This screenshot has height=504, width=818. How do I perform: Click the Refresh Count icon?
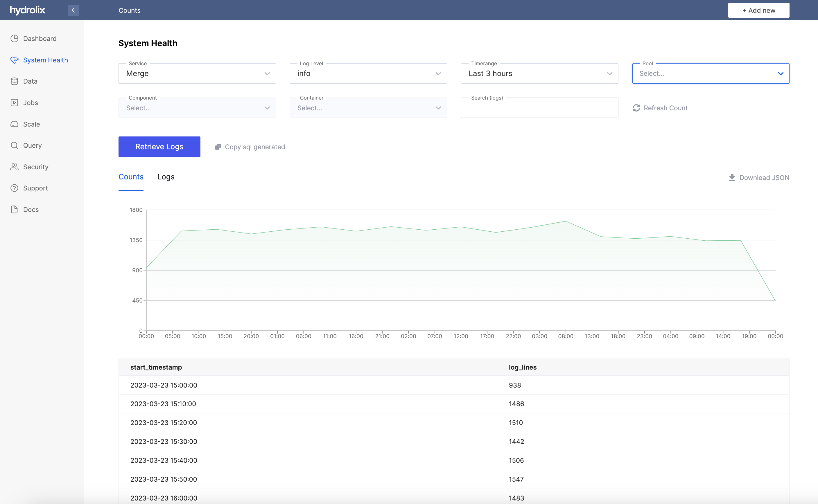coord(636,107)
